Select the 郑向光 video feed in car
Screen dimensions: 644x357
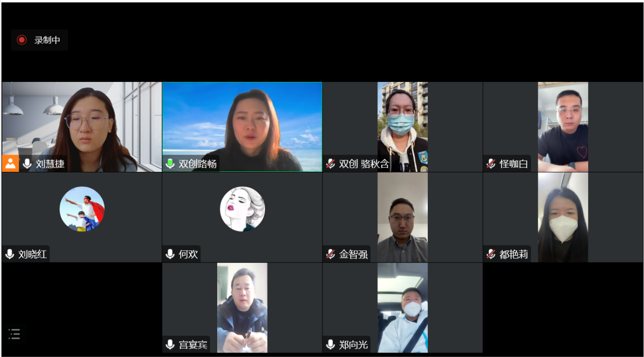point(402,308)
